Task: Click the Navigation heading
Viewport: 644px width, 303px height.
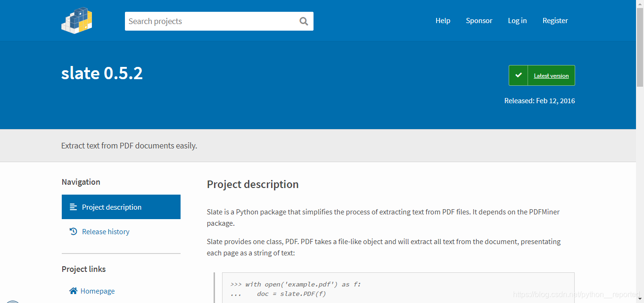Action: tap(81, 182)
